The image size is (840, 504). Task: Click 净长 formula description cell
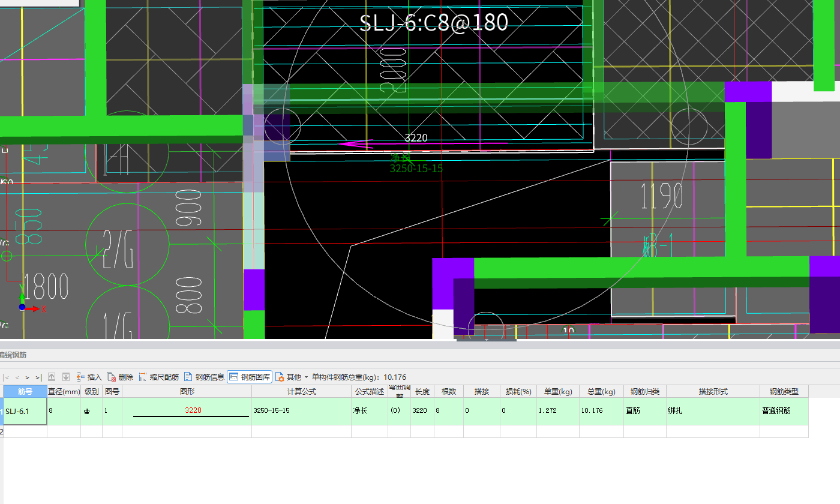pos(370,411)
